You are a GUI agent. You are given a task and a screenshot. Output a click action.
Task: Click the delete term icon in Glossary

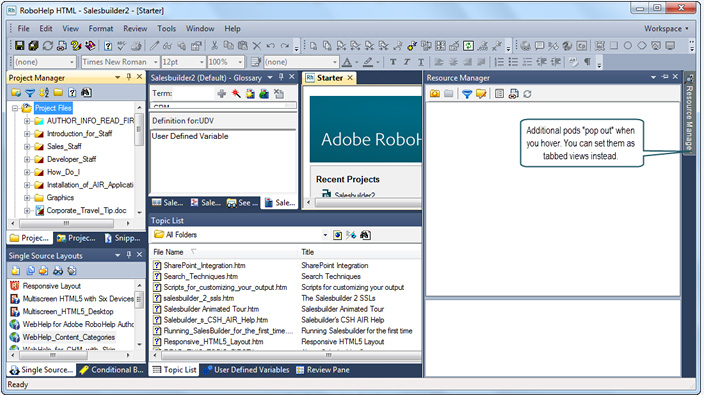coord(279,93)
